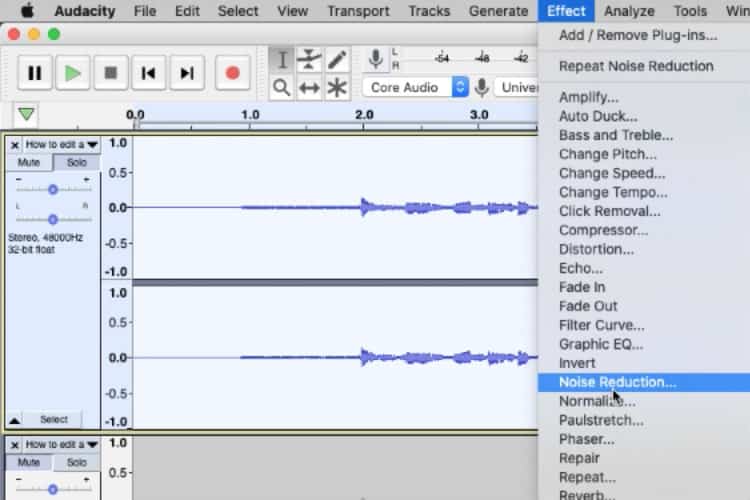Mute the first track
The image size is (750, 500).
point(29,162)
